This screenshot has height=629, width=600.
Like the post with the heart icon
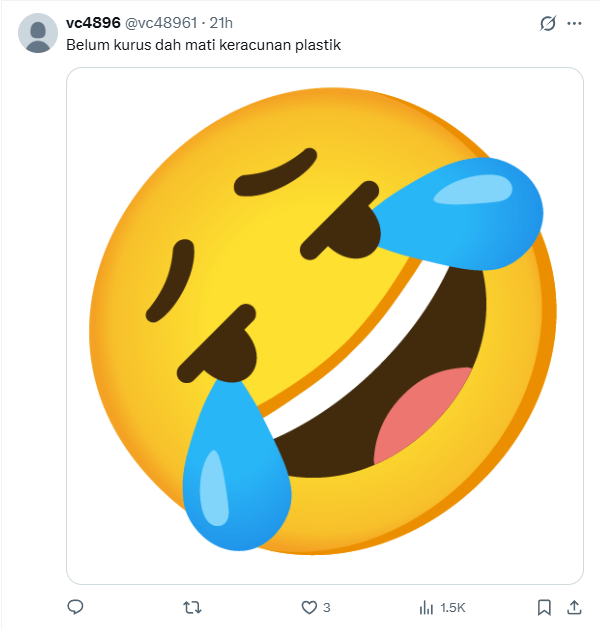pos(309,607)
